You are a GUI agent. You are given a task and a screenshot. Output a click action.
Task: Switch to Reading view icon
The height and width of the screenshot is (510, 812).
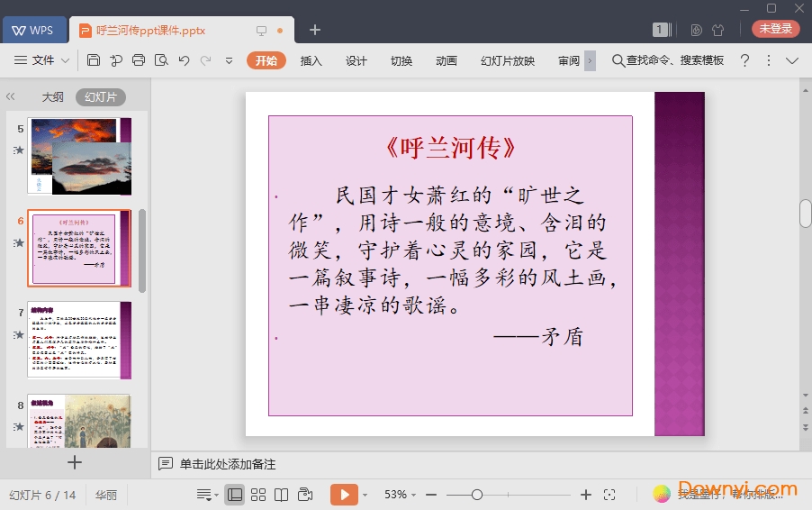(281, 495)
